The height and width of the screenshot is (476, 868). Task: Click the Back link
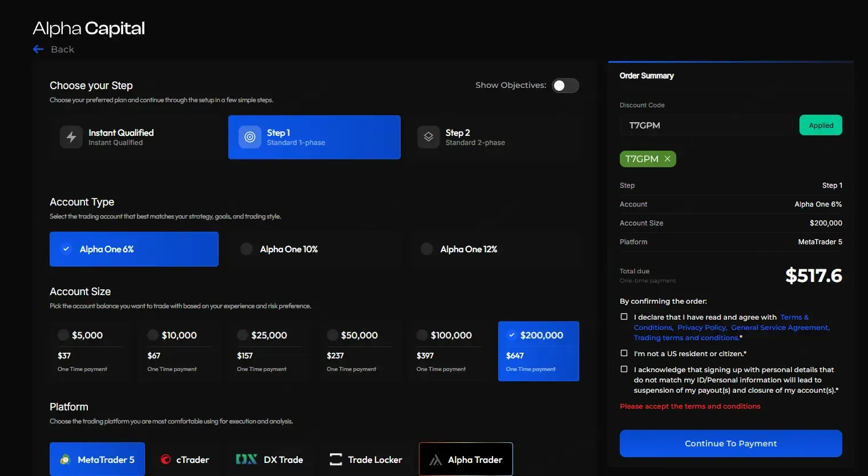(62, 49)
